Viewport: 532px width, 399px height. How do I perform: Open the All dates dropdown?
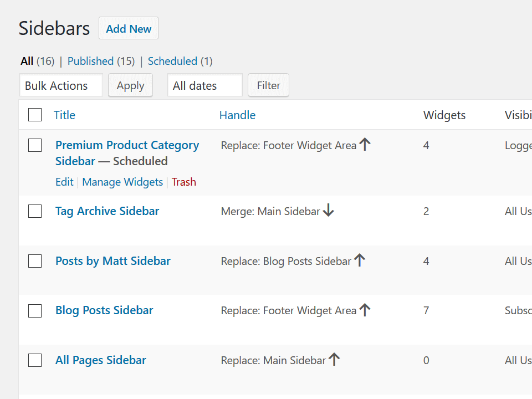[205, 85]
